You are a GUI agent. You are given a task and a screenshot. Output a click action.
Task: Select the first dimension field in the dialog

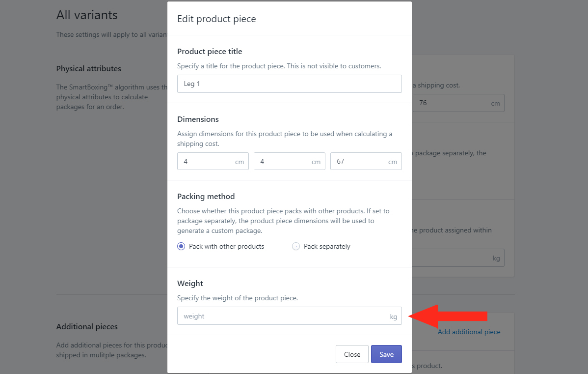tap(213, 161)
